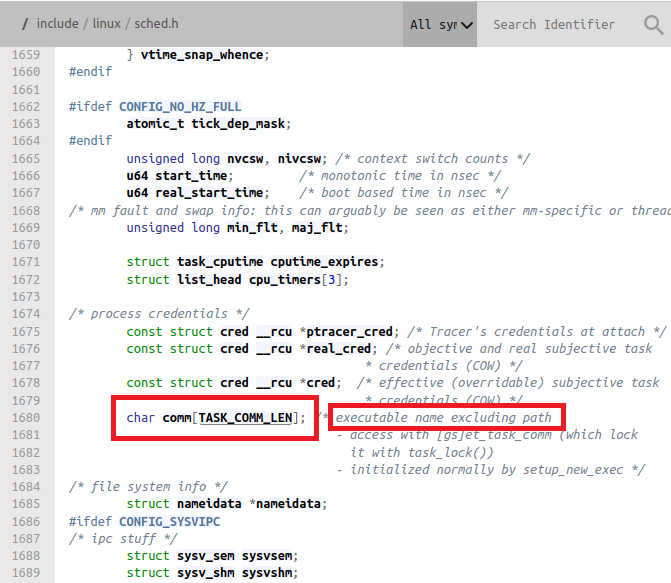This screenshot has width=671, height=583.
Task: Focus the Search Identifier input field
Action: 560,24
